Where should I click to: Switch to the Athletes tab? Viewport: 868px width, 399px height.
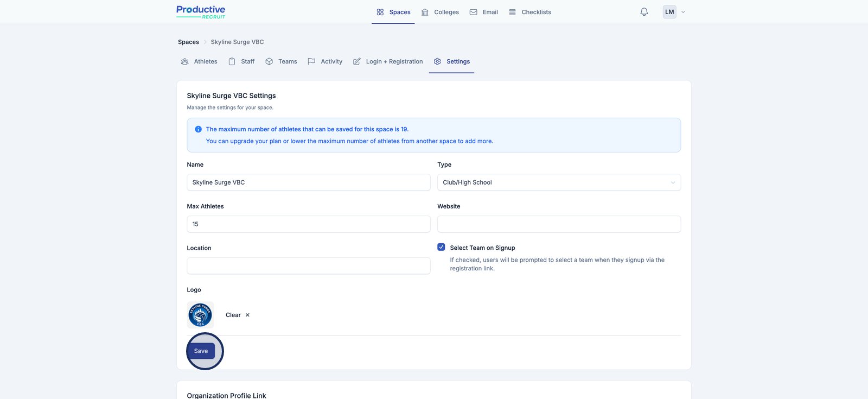pyautogui.click(x=199, y=61)
